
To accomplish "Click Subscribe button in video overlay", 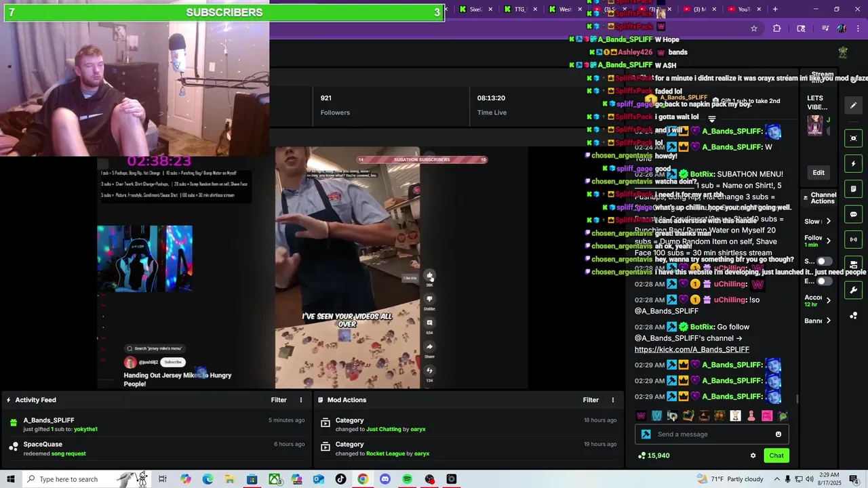I will [173, 362].
